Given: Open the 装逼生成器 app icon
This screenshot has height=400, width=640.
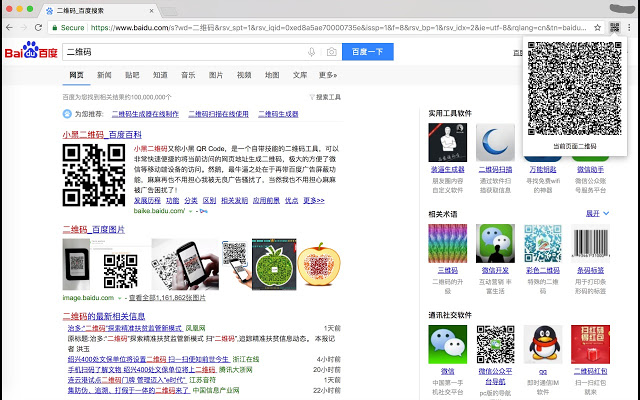Looking at the screenshot, I should point(447,142).
